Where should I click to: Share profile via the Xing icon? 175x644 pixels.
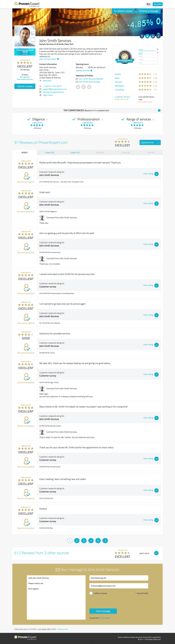point(158,36)
